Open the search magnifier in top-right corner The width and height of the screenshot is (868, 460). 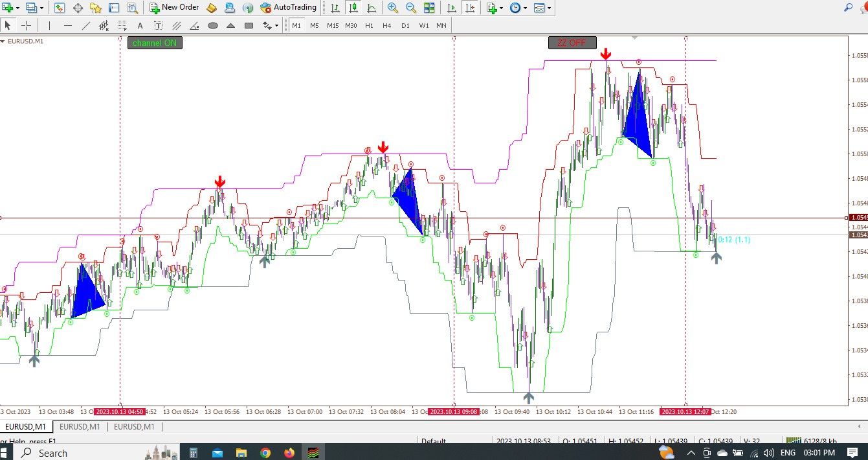tap(849, 8)
